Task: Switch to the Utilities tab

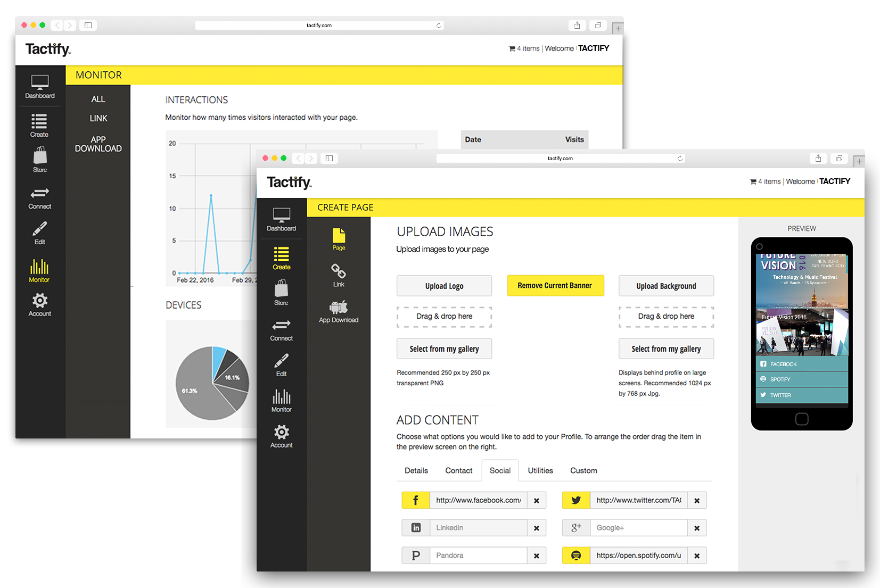Action: (540, 470)
